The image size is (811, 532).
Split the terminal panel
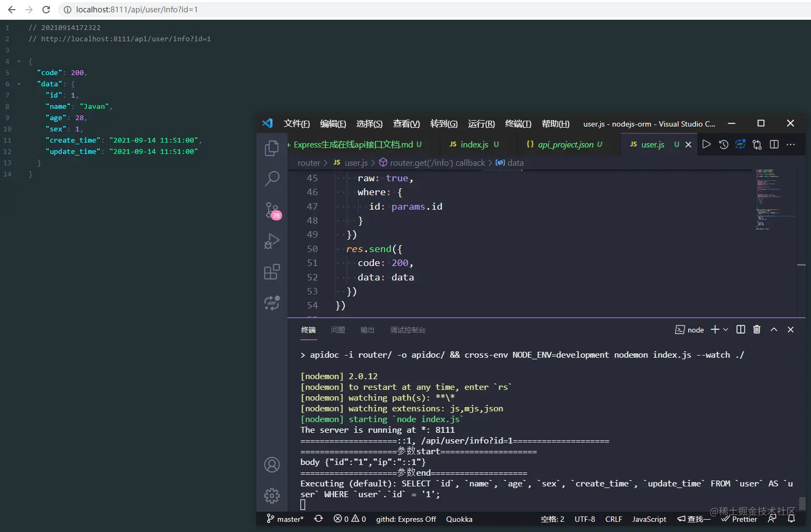click(x=740, y=329)
